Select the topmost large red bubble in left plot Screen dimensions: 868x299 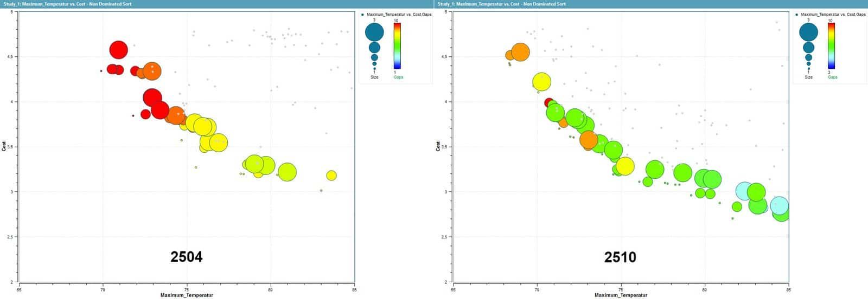118,50
